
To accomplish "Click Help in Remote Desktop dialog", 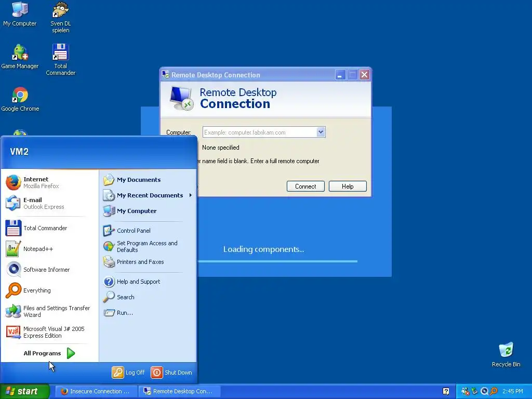I will [348, 187].
